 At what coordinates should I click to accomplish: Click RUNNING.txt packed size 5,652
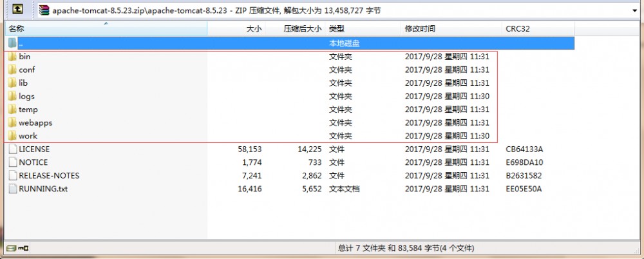pos(312,189)
